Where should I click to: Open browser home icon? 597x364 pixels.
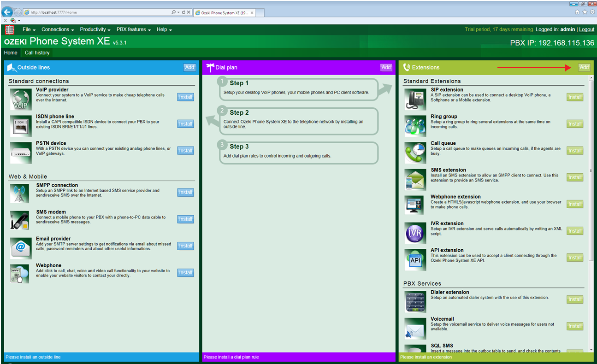578,12
